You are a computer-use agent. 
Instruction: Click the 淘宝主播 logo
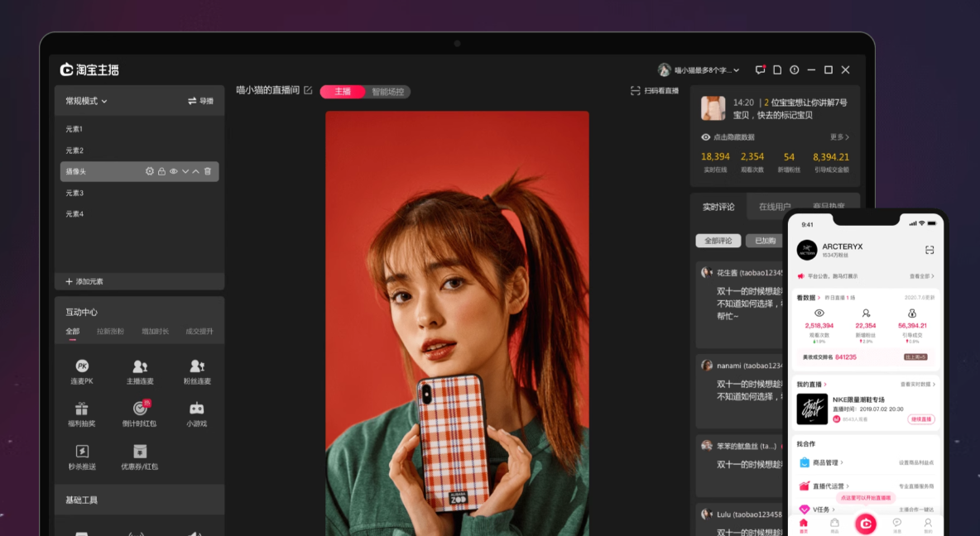point(89,70)
